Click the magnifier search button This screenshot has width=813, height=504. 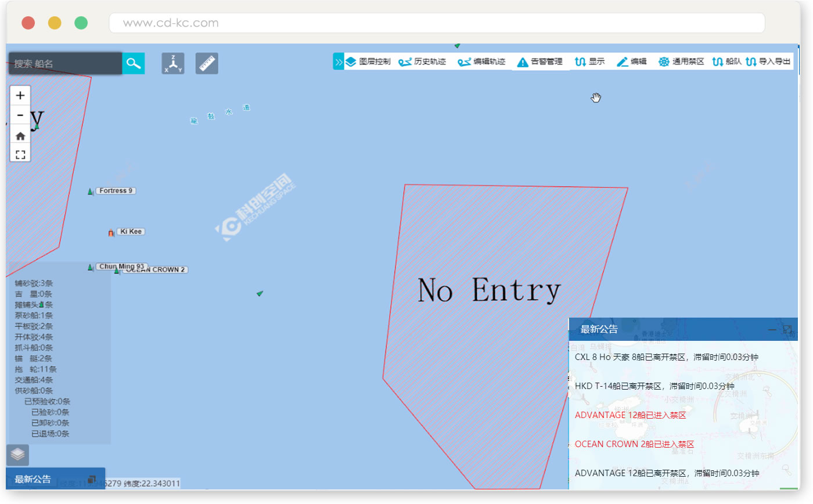pos(134,63)
